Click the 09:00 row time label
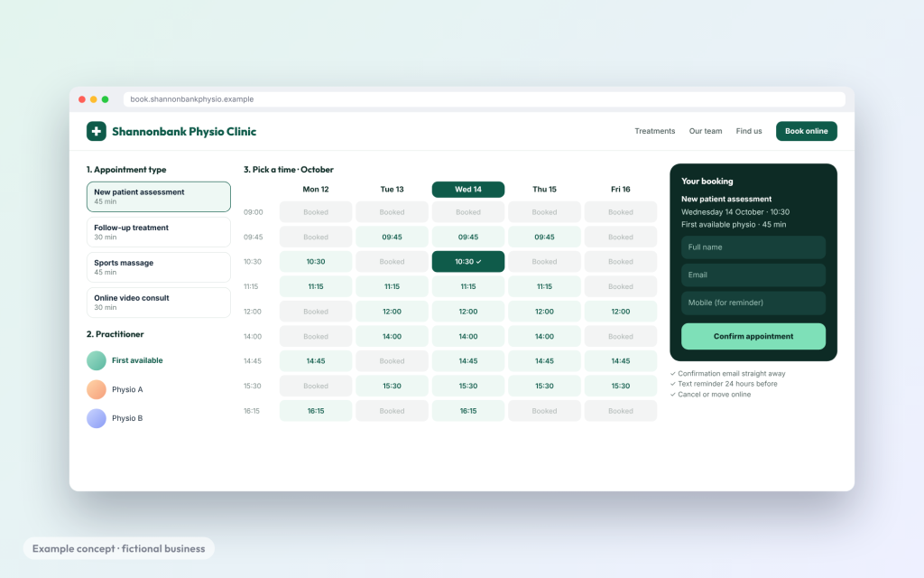This screenshot has height=578, width=924. point(254,212)
